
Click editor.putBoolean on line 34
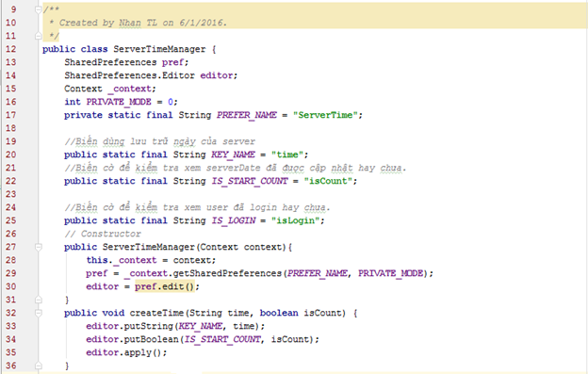[132, 339]
